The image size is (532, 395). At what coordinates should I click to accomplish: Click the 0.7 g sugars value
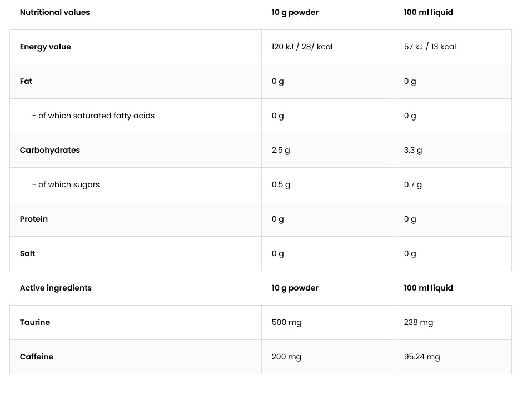pos(413,185)
